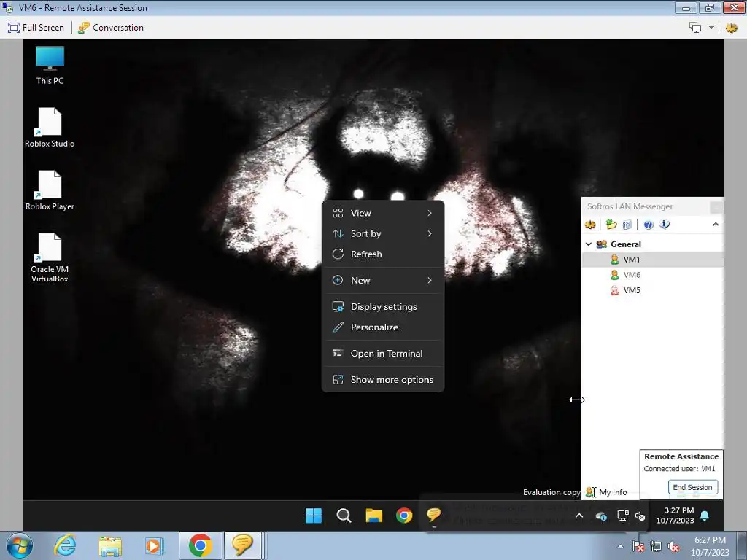Click the chevron beside New
This screenshot has width=747, height=560.
pos(430,280)
